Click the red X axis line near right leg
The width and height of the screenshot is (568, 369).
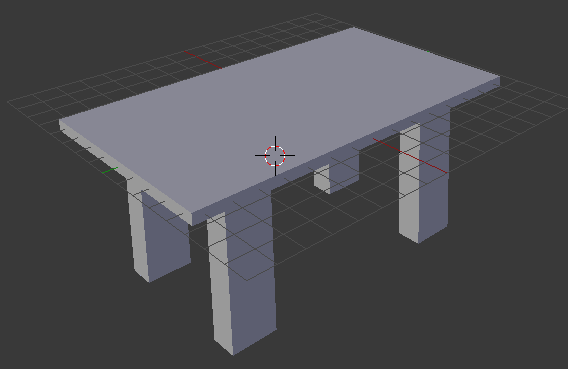tap(410, 156)
